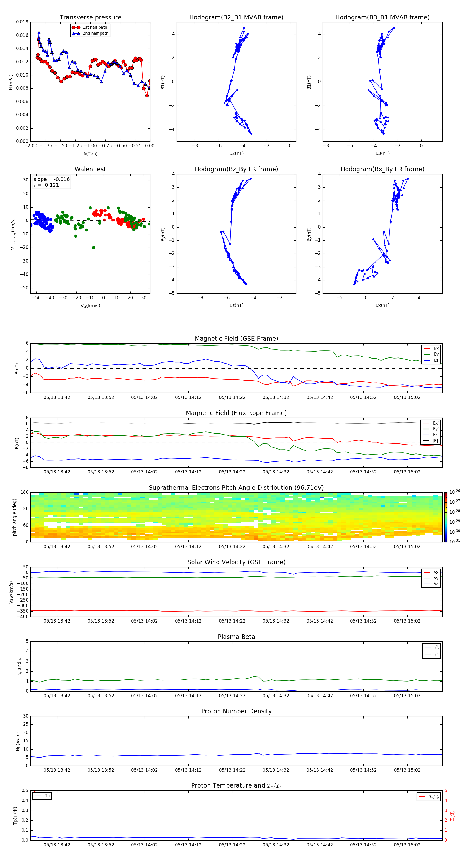Click the Transverse pressure plot title
The height and width of the screenshot is (868, 473).
[x=90, y=18]
